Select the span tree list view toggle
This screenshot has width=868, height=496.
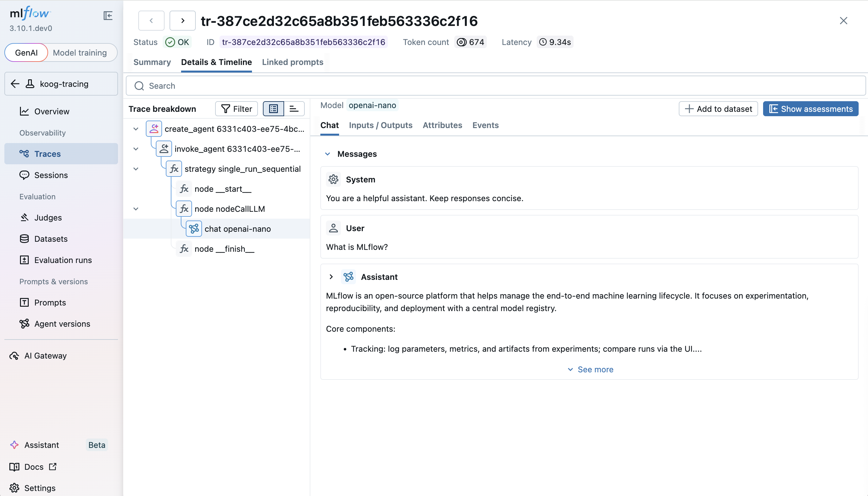point(274,109)
